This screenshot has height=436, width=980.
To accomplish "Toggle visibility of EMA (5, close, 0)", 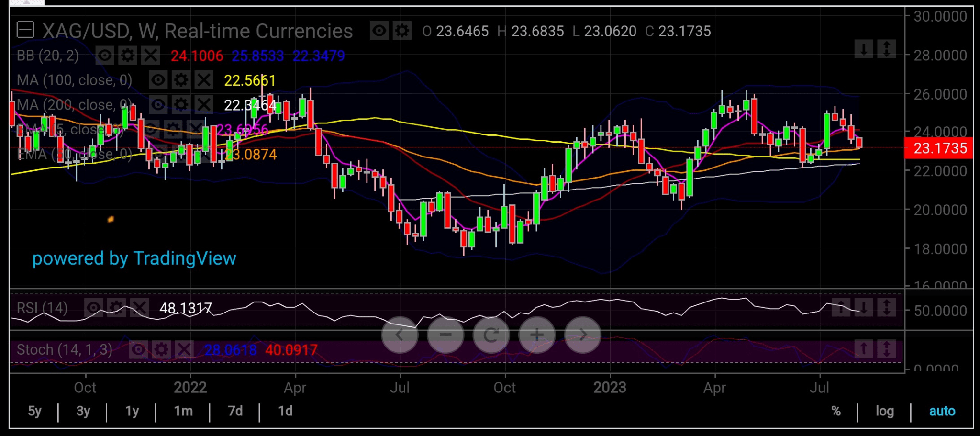I will (150, 129).
